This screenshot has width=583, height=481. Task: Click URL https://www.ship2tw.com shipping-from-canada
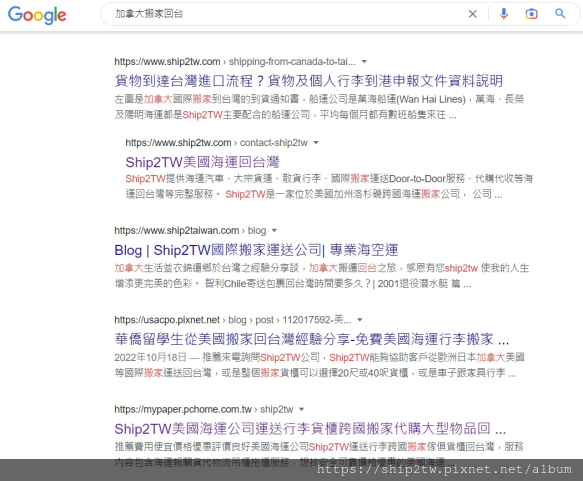235,62
